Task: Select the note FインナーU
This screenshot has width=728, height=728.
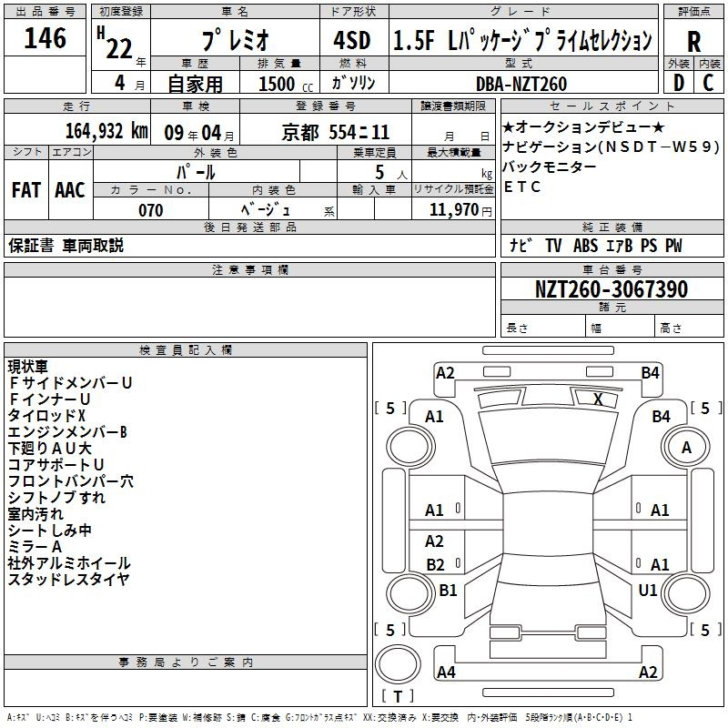Action: 49,399
